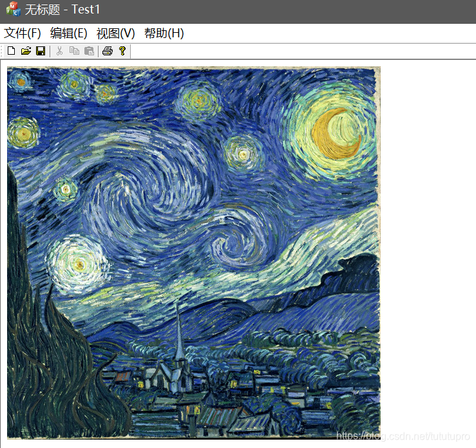Click the Copy toolbar icon
This screenshot has width=476, height=448.
click(74, 51)
